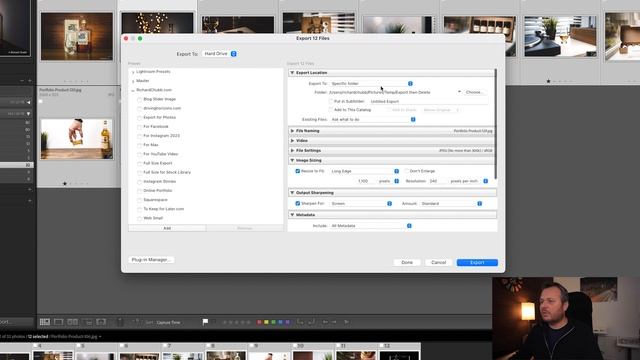The height and width of the screenshot is (360, 640).
Task: Edit the long edge pixel size field
Action: tap(363, 181)
